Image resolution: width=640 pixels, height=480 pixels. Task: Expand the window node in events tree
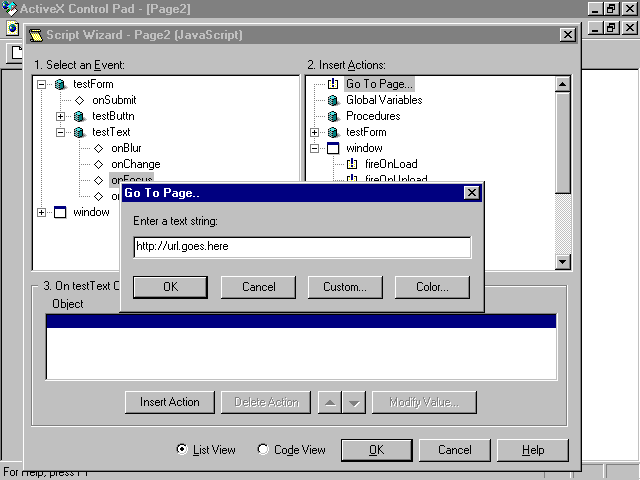(42, 212)
